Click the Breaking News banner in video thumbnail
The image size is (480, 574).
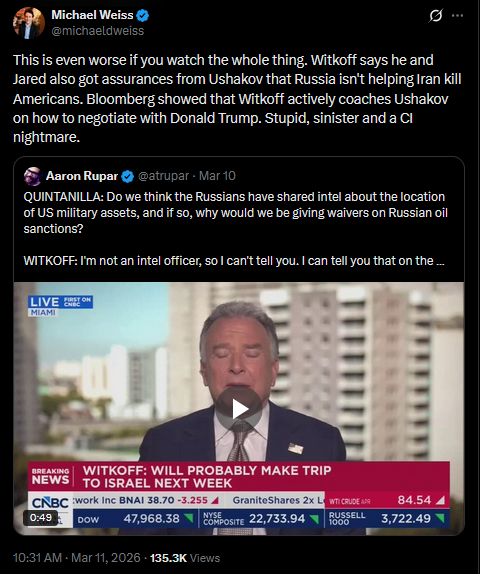click(x=239, y=476)
